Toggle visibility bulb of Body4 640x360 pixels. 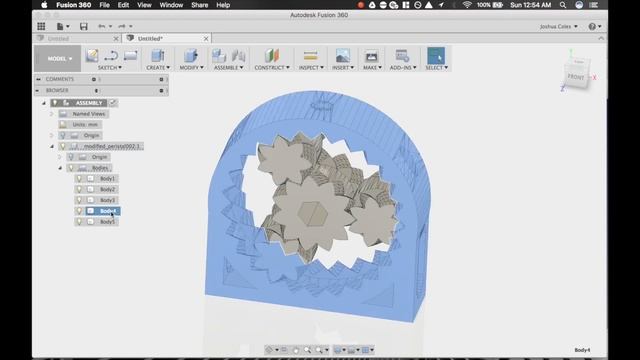80,211
